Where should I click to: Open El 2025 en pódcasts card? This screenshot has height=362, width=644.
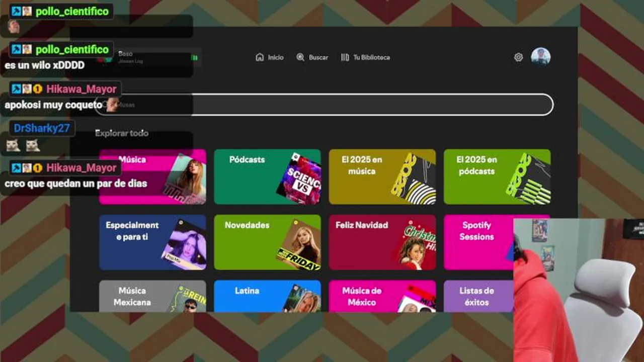pos(497,176)
